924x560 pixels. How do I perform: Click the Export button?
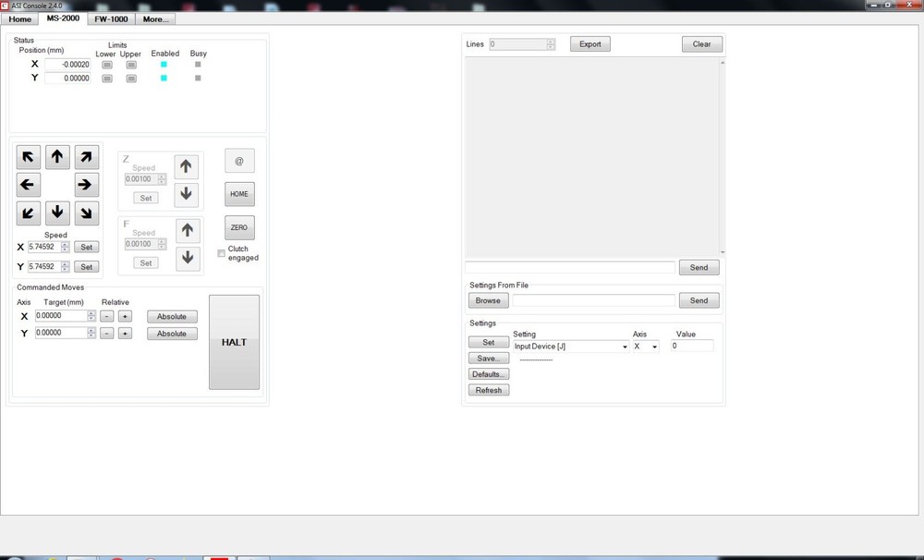[x=590, y=44]
